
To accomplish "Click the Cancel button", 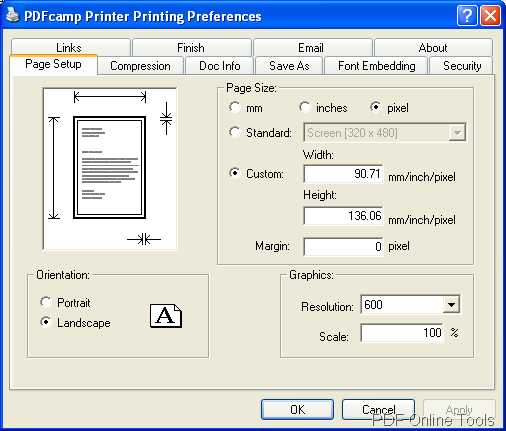I will coord(379,409).
